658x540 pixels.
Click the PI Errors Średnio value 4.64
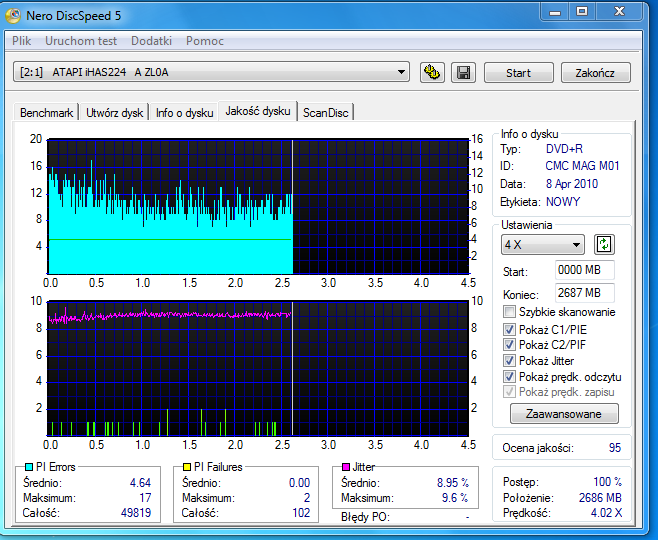pos(140,483)
